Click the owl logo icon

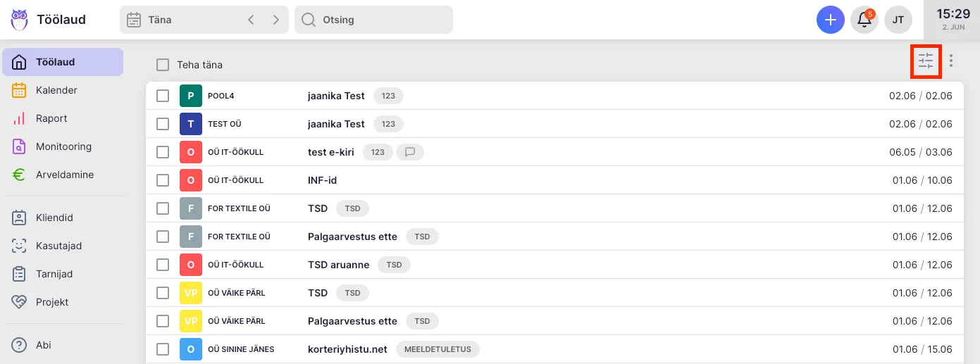tap(20, 20)
